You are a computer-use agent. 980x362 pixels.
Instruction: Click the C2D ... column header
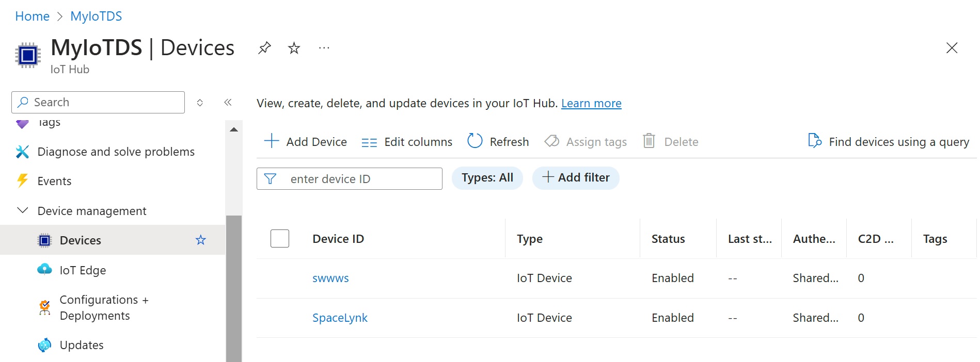876,239
